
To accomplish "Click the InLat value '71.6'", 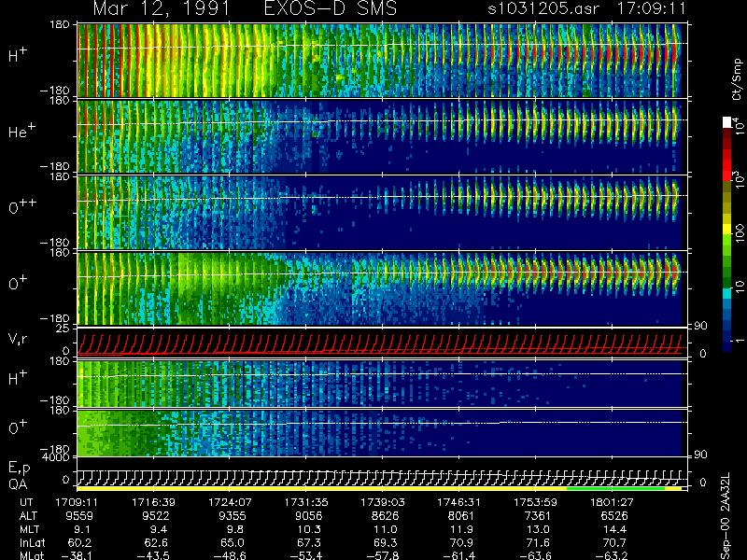I will point(538,542).
